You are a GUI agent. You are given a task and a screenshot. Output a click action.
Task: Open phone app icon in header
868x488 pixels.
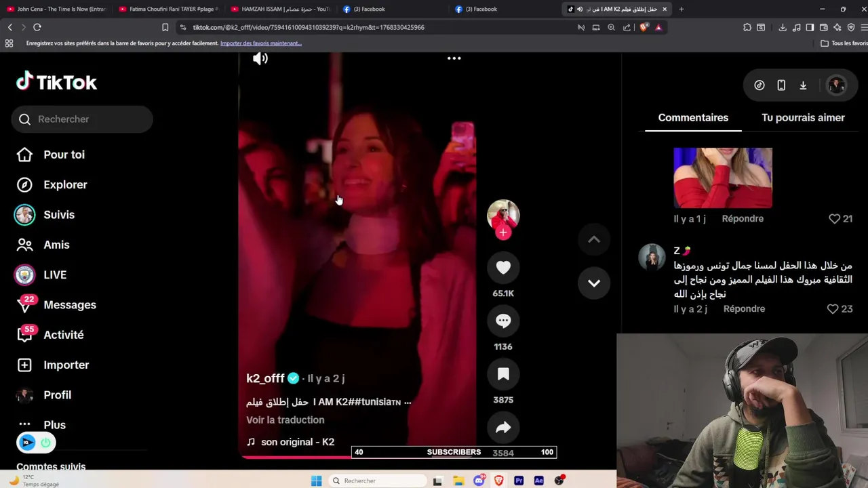(x=781, y=85)
